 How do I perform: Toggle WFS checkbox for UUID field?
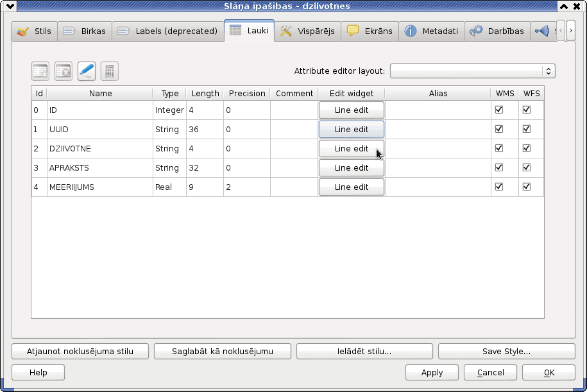527,129
